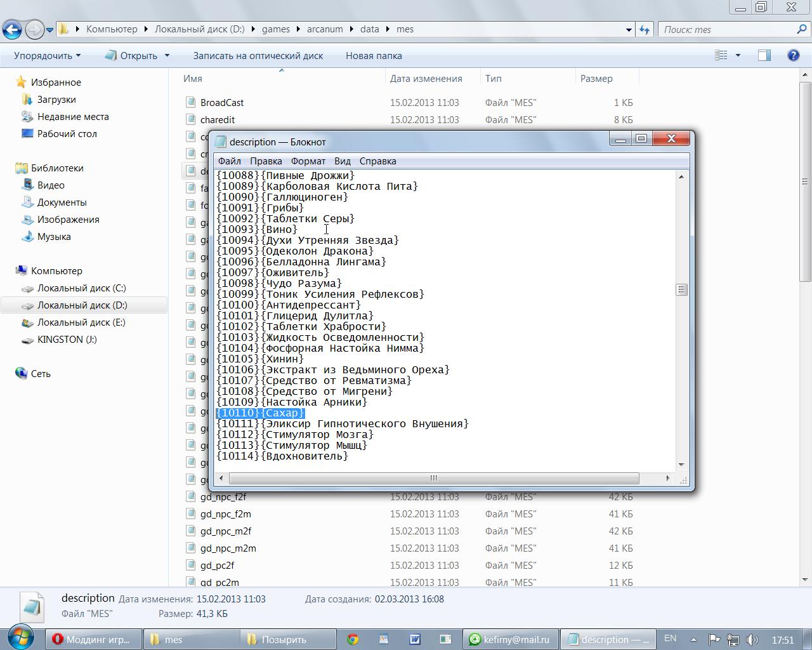Click Записать на оптический диск button

click(x=258, y=56)
